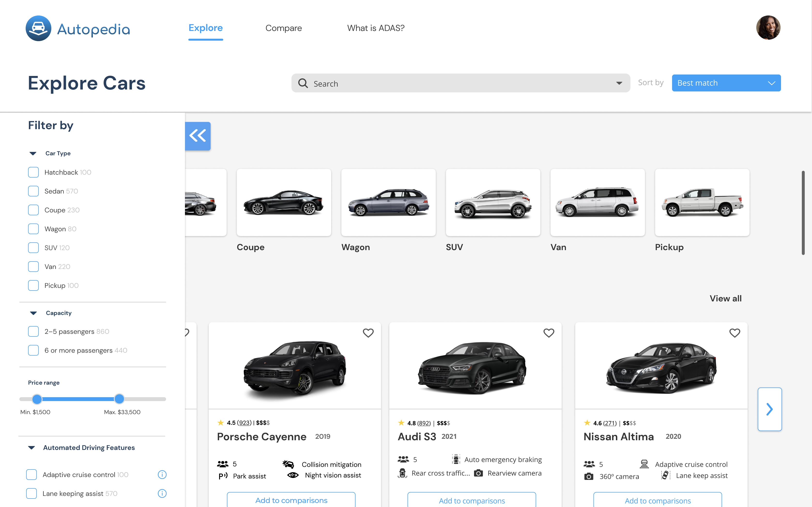Go to the Compare tab
The height and width of the screenshot is (507, 812).
pyautogui.click(x=283, y=28)
